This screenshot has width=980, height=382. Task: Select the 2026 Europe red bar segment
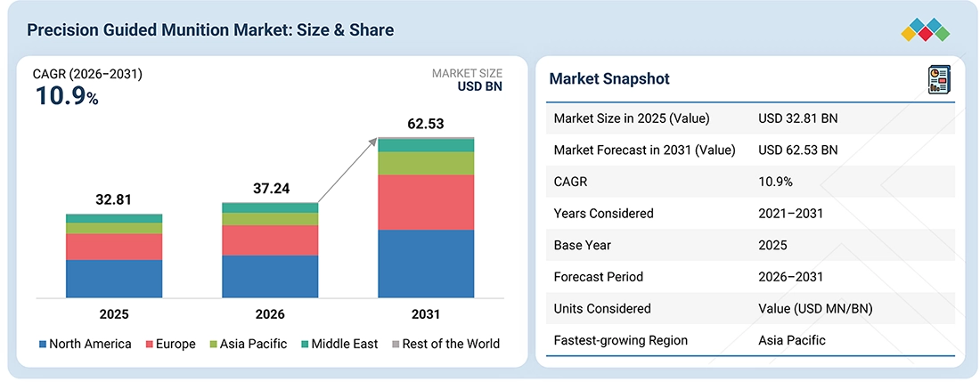pyautogui.click(x=271, y=240)
